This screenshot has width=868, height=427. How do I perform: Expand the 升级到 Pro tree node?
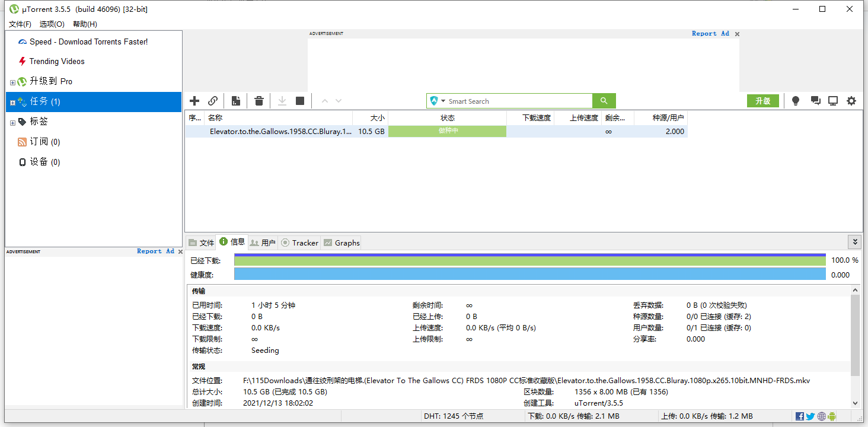tap(12, 82)
